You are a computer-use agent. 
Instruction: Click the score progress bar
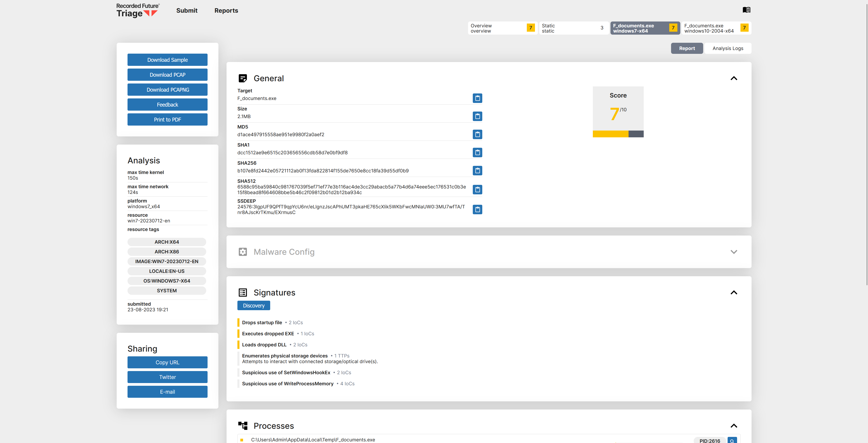[618, 134]
